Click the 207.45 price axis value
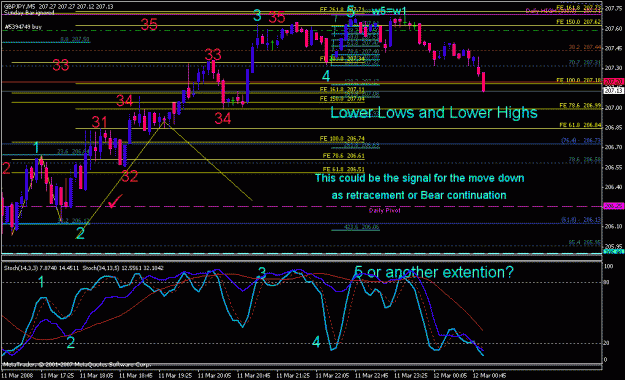Screen dimensions: 625x380 [x=614, y=48]
